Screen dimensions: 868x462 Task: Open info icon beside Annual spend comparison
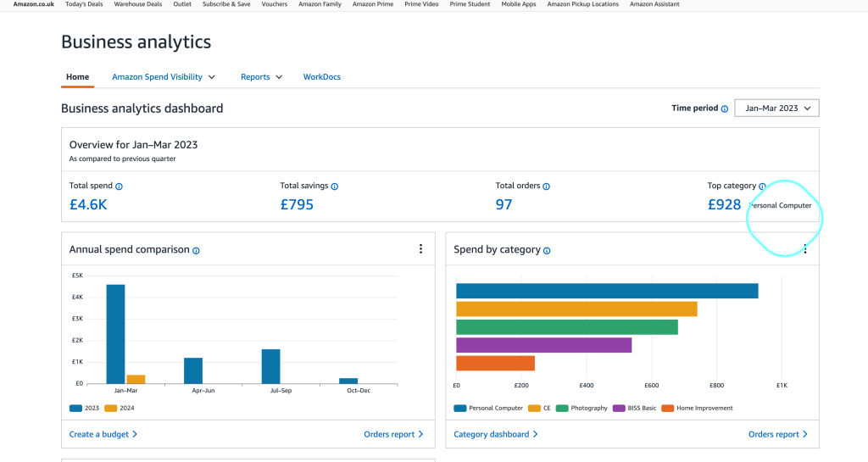click(x=196, y=251)
